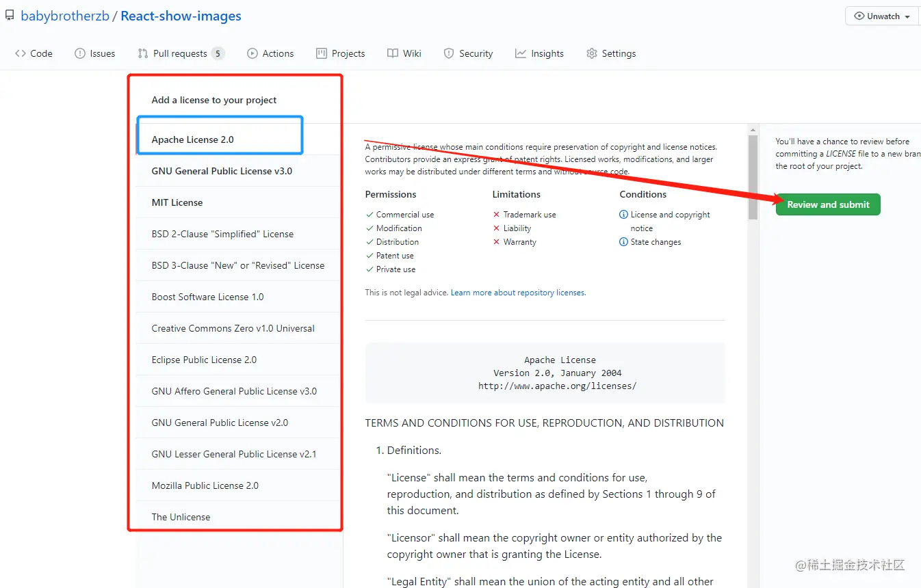Viewport: 921px width, 588px height.
Task: Open the Code tab
Action: pos(34,53)
